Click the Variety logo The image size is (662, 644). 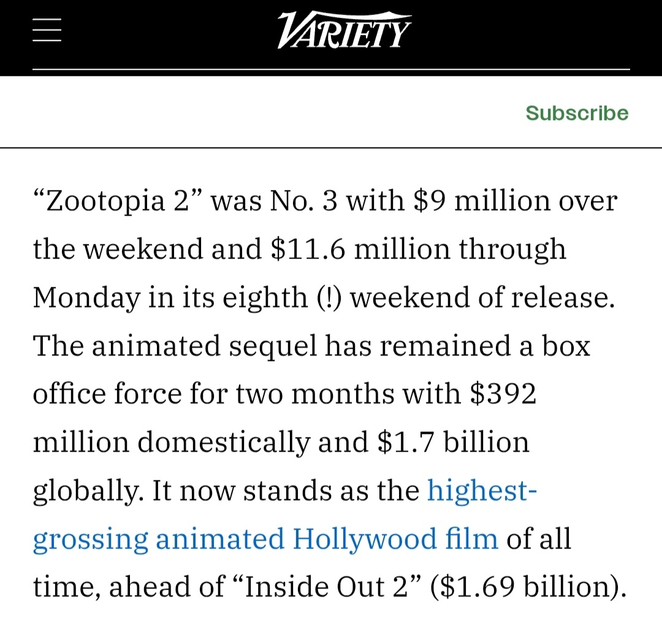coord(344,31)
